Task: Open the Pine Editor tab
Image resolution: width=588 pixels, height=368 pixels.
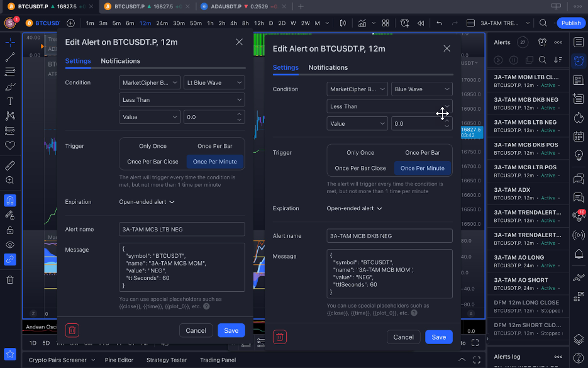Action: 119,360
